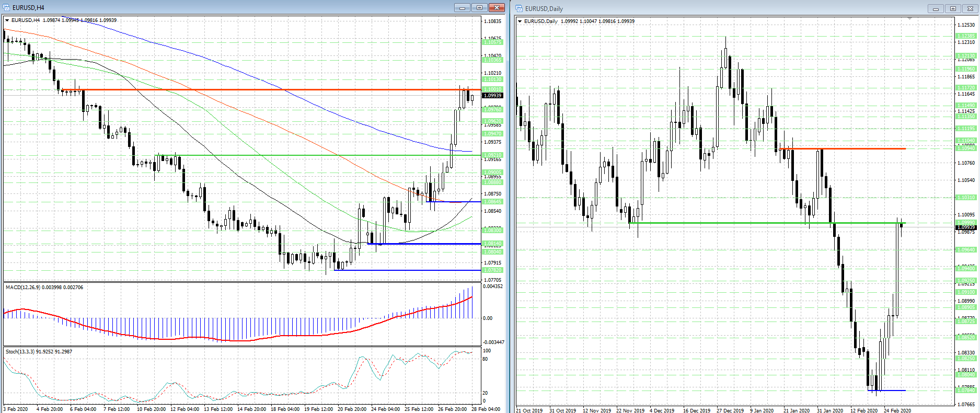Click the 1.07665 price scale value in Daily chart

pos(966,405)
